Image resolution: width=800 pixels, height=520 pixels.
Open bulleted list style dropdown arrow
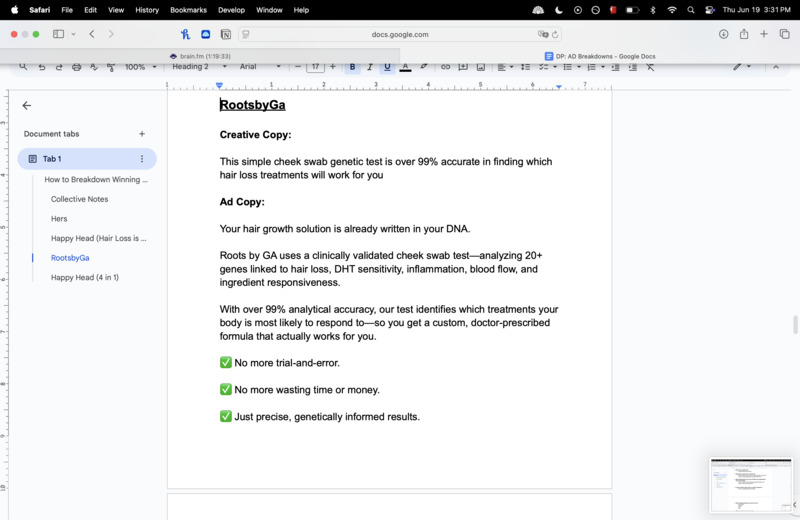pos(579,67)
